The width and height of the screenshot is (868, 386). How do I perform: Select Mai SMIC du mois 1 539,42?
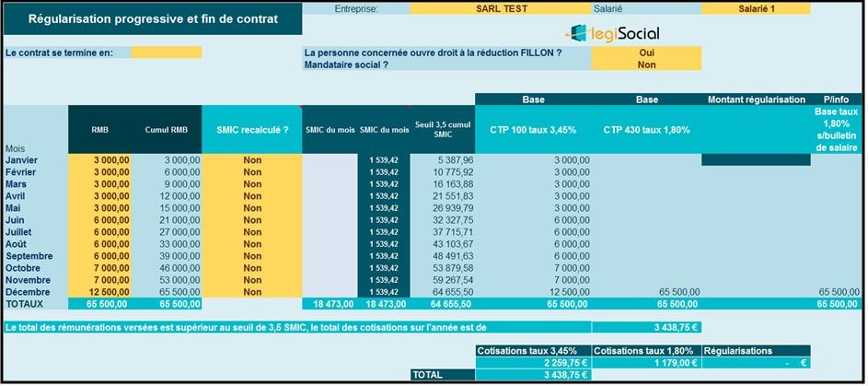click(x=384, y=208)
